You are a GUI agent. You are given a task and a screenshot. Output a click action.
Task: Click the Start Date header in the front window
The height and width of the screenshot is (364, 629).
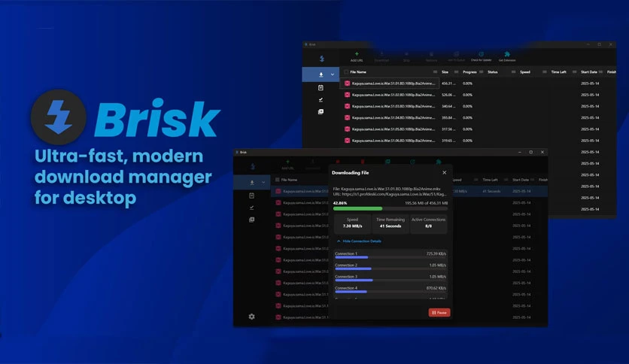pyautogui.click(x=521, y=180)
